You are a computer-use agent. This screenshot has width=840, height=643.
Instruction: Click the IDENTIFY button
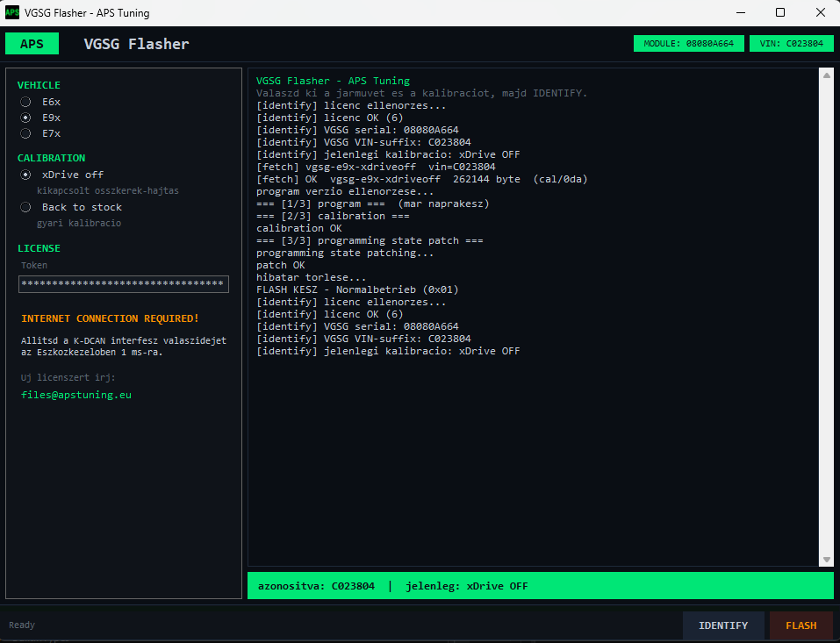(x=723, y=625)
